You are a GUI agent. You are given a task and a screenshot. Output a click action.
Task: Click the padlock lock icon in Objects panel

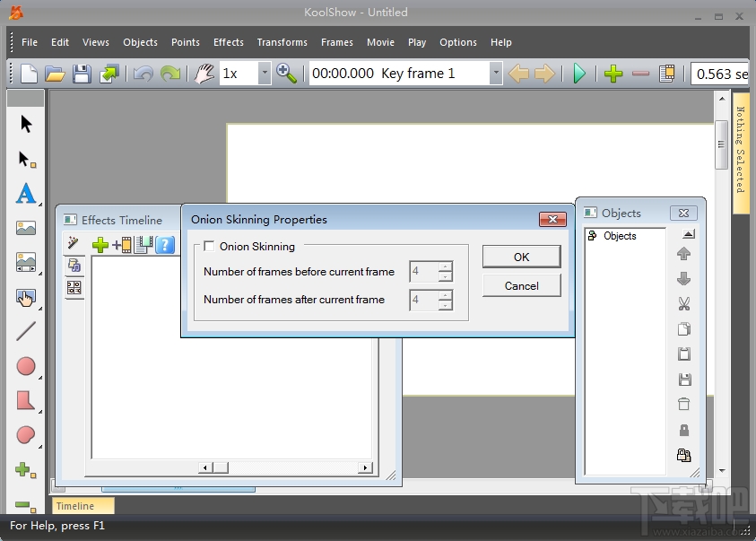(x=683, y=430)
